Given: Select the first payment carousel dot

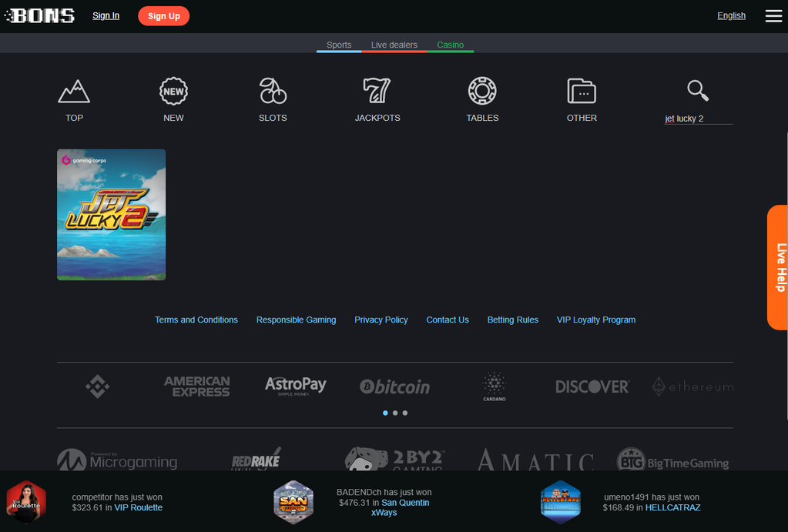Looking at the screenshot, I should 385,413.
